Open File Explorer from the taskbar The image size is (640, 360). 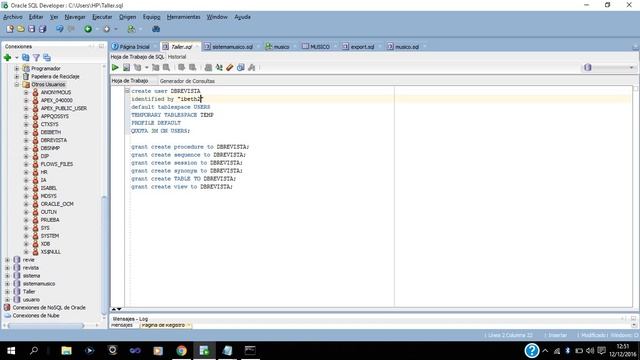pyautogui.click(x=67, y=351)
